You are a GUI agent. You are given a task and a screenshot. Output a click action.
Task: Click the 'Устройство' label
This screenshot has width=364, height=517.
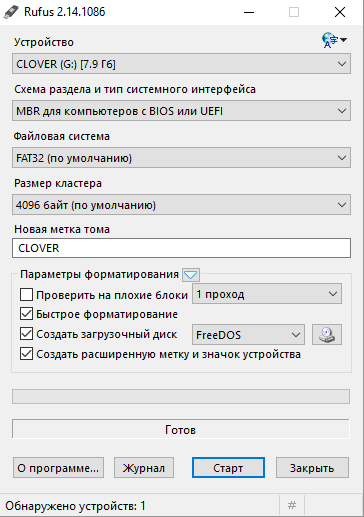click(44, 42)
